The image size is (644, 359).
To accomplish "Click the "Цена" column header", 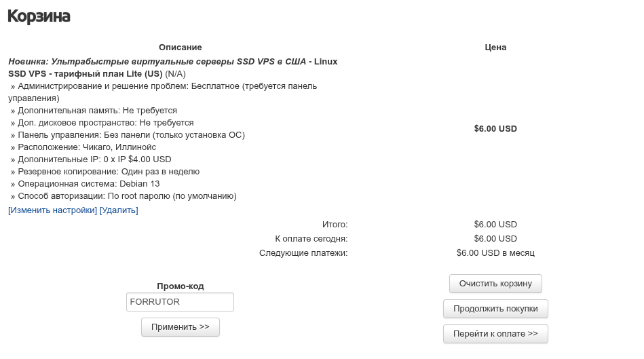I will [x=495, y=48].
